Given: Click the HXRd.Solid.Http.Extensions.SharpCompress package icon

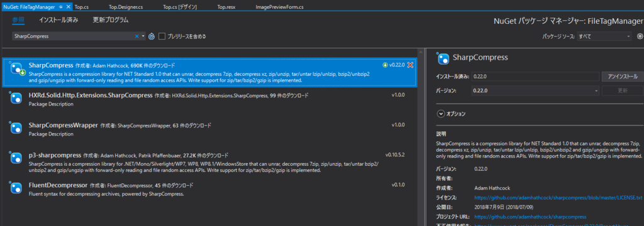Looking at the screenshot, I should (x=16, y=98).
